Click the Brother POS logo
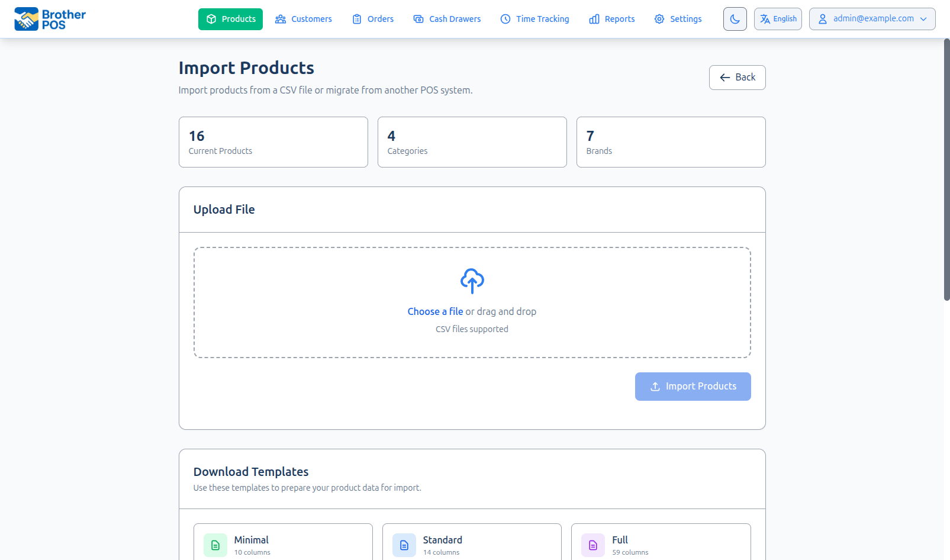Screen dimensions: 950x560 (49, 18)
